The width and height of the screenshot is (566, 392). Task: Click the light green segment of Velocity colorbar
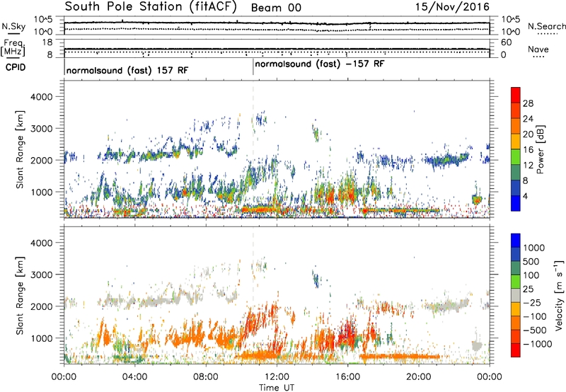(516, 282)
